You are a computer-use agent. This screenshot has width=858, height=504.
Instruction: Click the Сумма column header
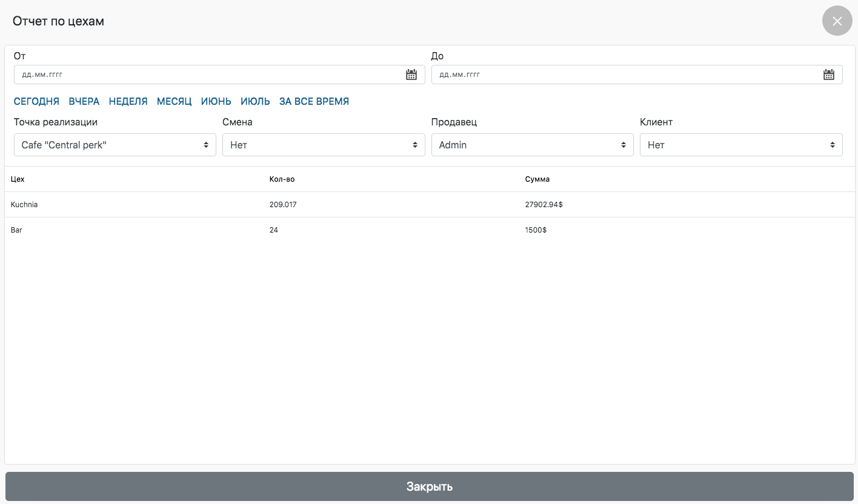tap(537, 179)
